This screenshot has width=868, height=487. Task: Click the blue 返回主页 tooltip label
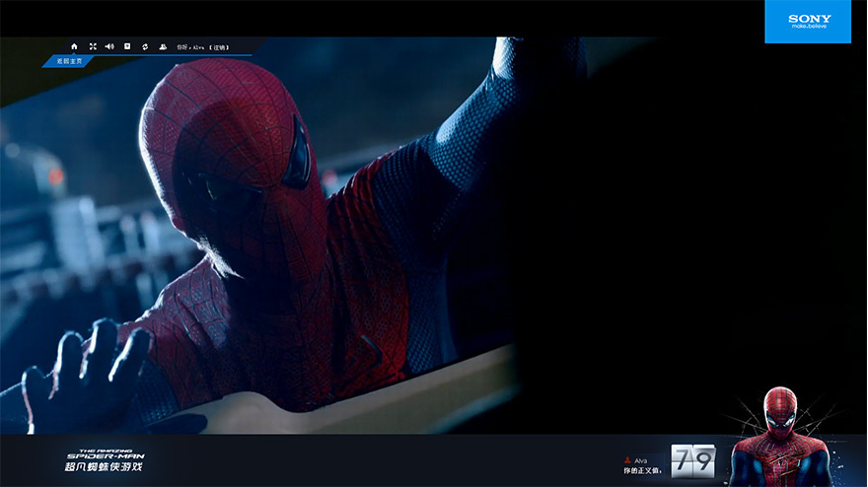69,61
